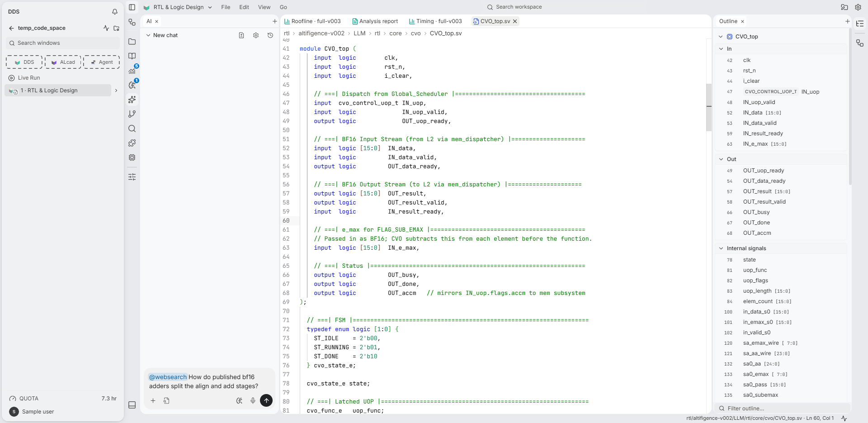Collapse the Internal signals group
868x423 pixels.
coord(721,248)
